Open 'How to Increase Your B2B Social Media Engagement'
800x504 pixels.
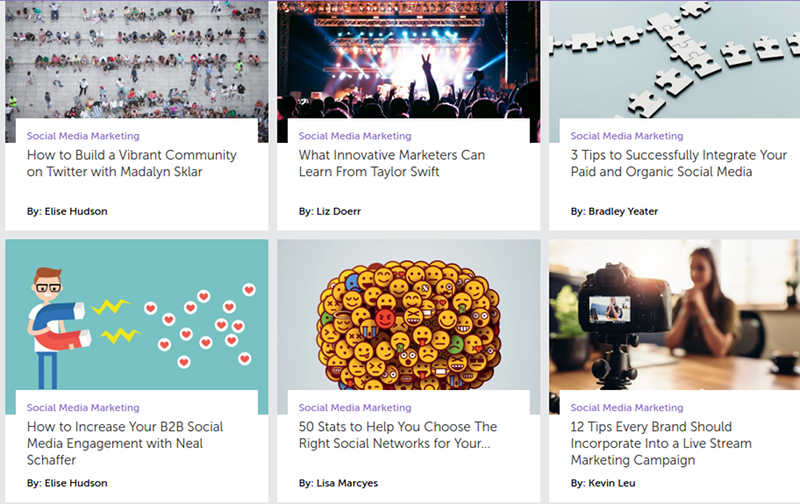coord(125,443)
